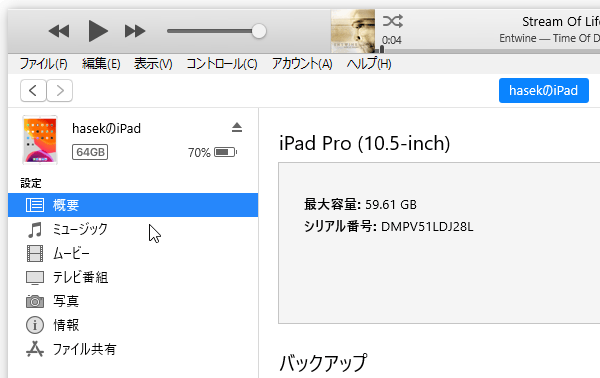Click the iPad Pro (10.5-inch) heading
The height and width of the screenshot is (378, 600).
point(365,143)
